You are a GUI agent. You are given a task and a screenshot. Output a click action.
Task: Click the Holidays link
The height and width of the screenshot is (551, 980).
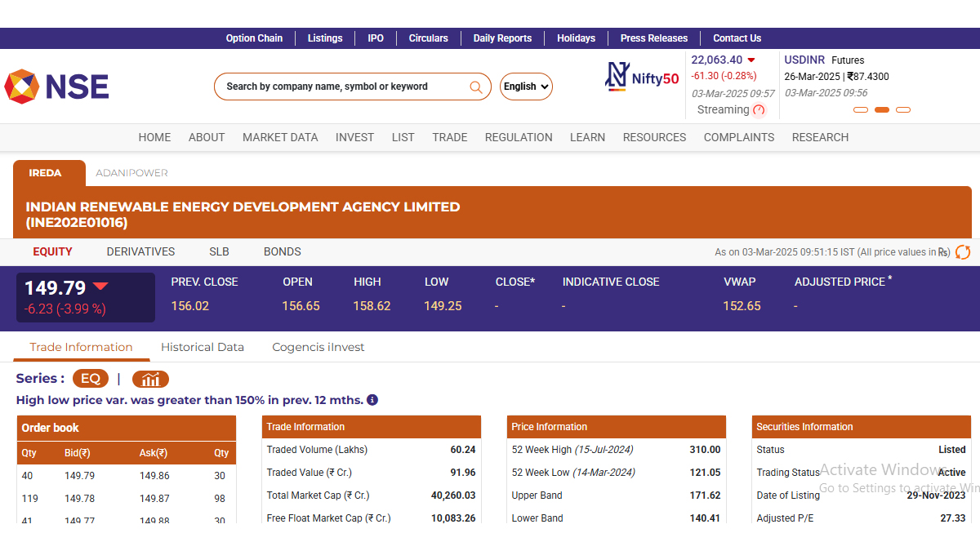(576, 38)
